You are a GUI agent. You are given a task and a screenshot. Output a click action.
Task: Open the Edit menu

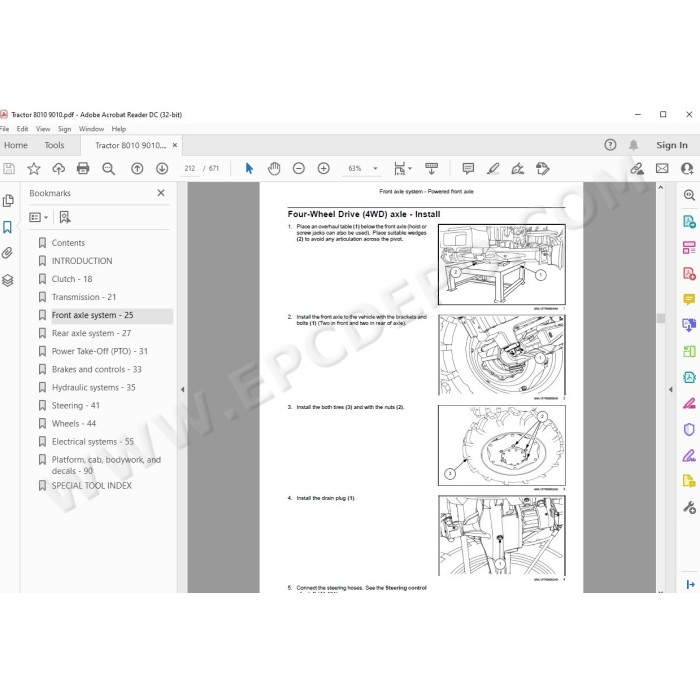click(x=22, y=129)
